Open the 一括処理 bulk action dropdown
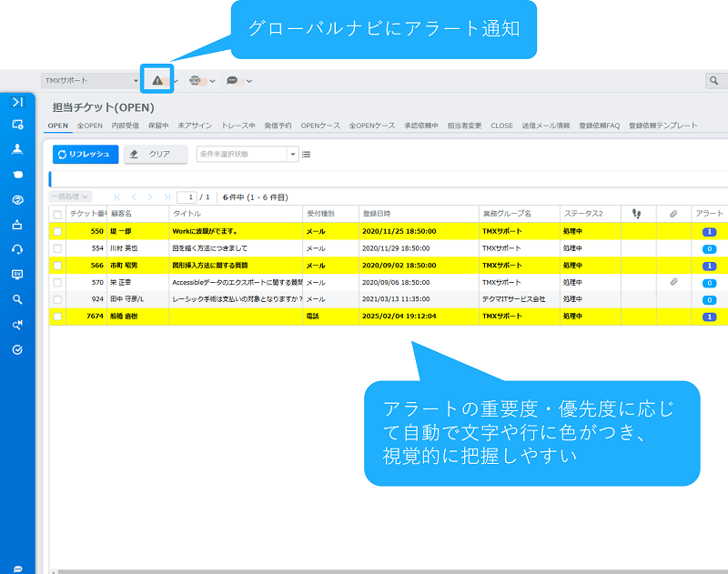Viewport: 728px width, 574px height. pyautogui.click(x=71, y=196)
